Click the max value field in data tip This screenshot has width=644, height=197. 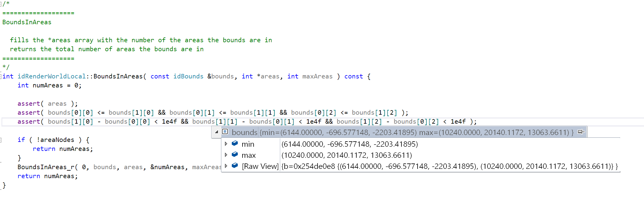coord(346,155)
